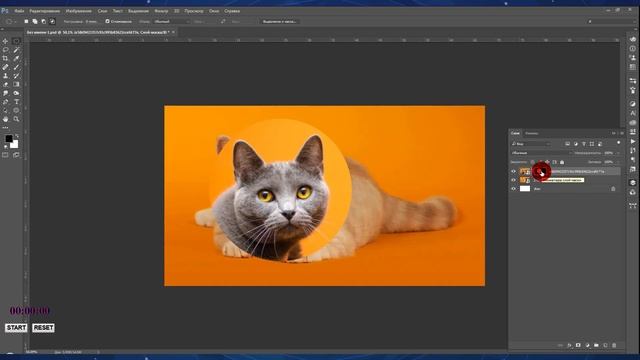Viewport: 640px width, 360px height.
Task: Delete the selected layer with trash icon
Action: click(614, 345)
